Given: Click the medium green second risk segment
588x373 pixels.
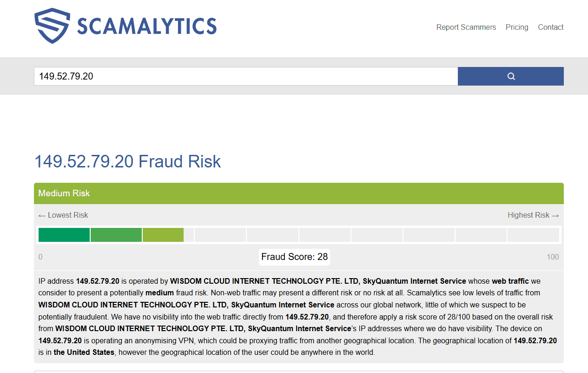Looking at the screenshot, I should point(116,235).
